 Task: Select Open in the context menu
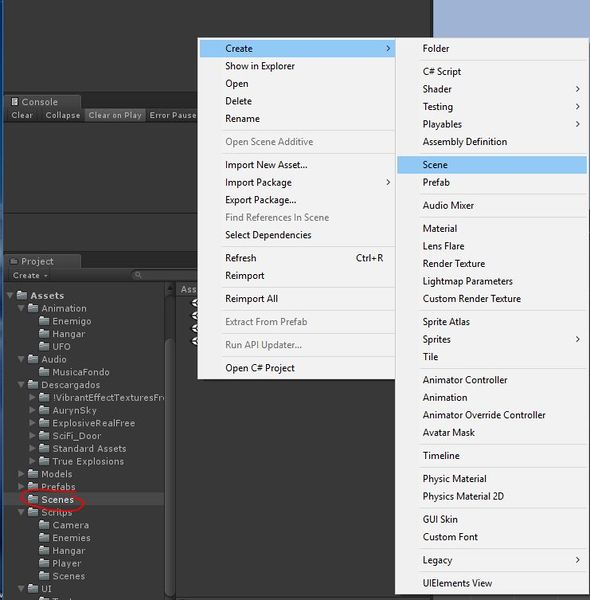(297, 84)
